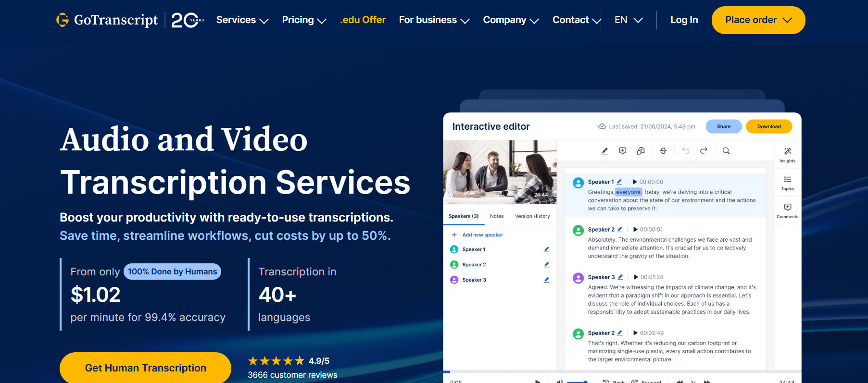Click Log In link
868x383 pixels.
[x=684, y=20]
